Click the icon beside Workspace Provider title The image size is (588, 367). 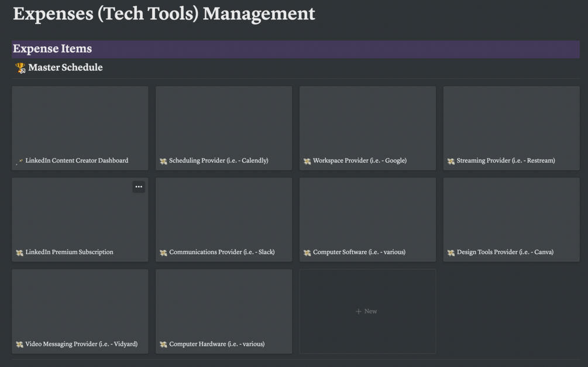pyautogui.click(x=307, y=161)
